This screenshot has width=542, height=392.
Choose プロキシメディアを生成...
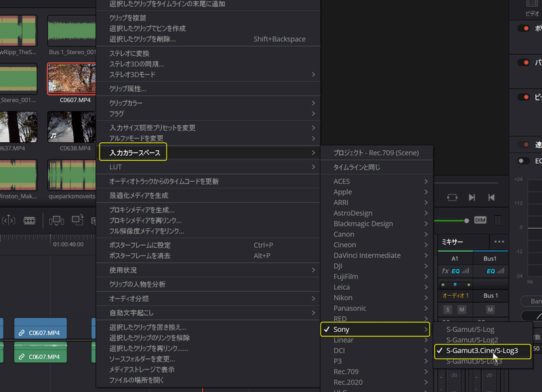pyautogui.click(x=209, y=210)
